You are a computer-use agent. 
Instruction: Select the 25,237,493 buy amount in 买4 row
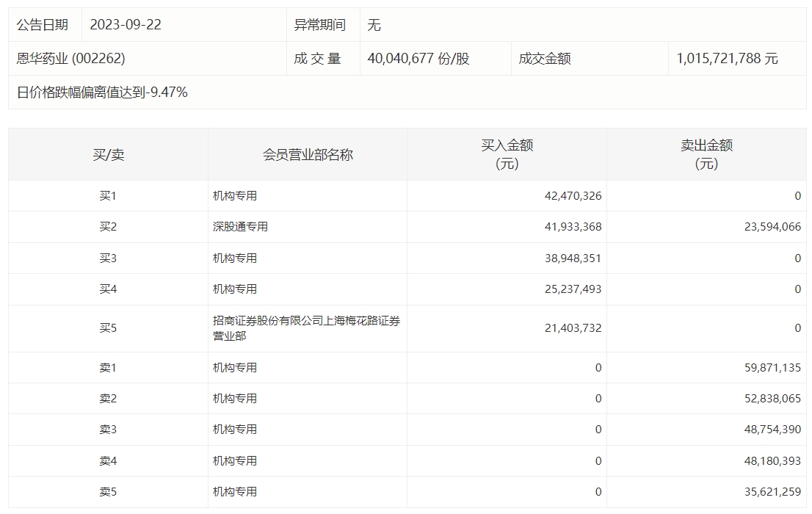[573, 289]
